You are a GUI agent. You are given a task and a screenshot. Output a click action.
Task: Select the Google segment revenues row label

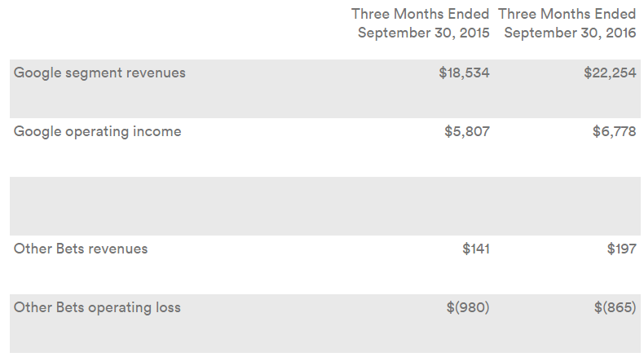pos(99,73)
